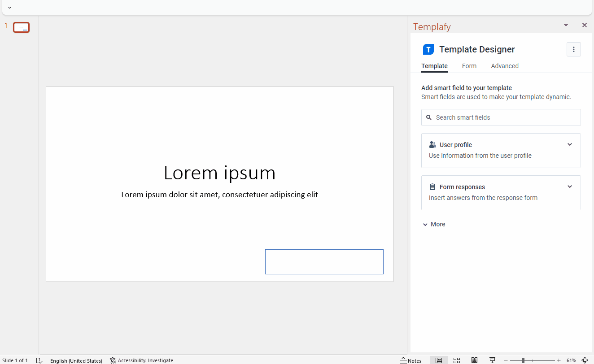Expand the Form responses section
The image size is (594, 364).
coord(569,186)
